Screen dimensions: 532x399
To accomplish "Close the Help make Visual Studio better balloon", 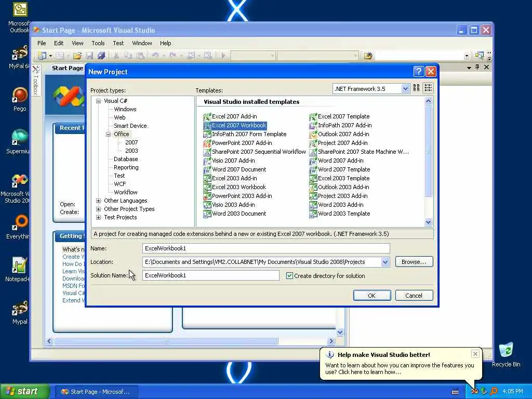I will coord(475,354).
